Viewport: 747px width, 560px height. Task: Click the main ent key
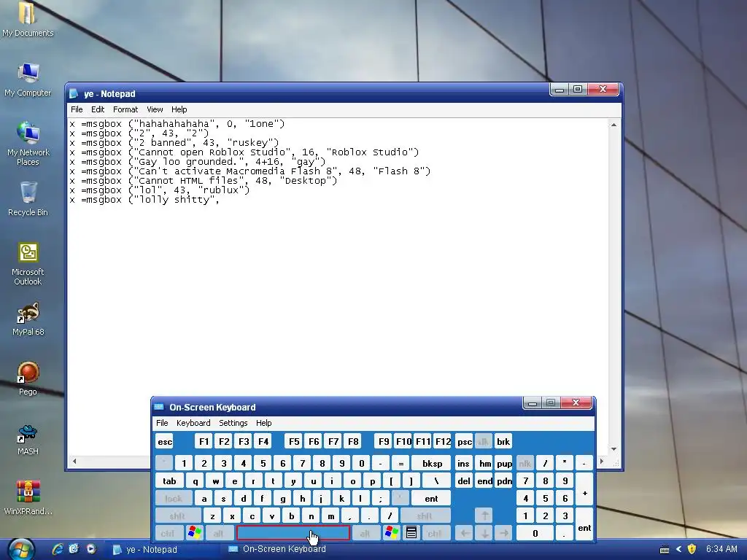coord(431,499)
